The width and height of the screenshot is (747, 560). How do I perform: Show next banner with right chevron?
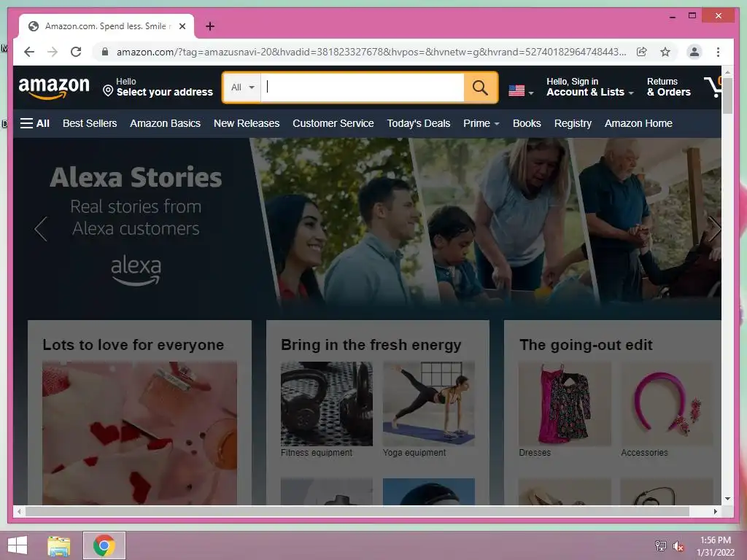[x=714, y=229]
